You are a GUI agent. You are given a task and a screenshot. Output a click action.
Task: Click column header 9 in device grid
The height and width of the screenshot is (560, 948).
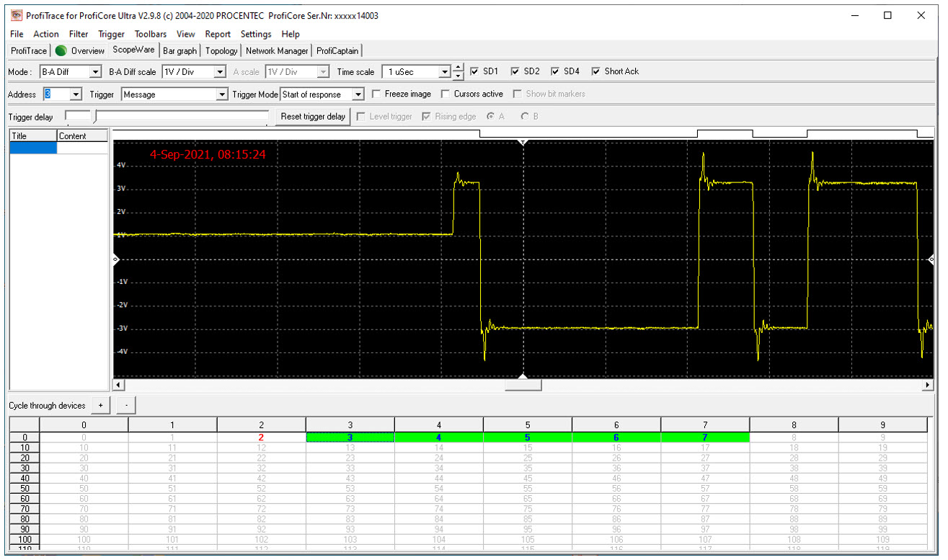[882, 425]
